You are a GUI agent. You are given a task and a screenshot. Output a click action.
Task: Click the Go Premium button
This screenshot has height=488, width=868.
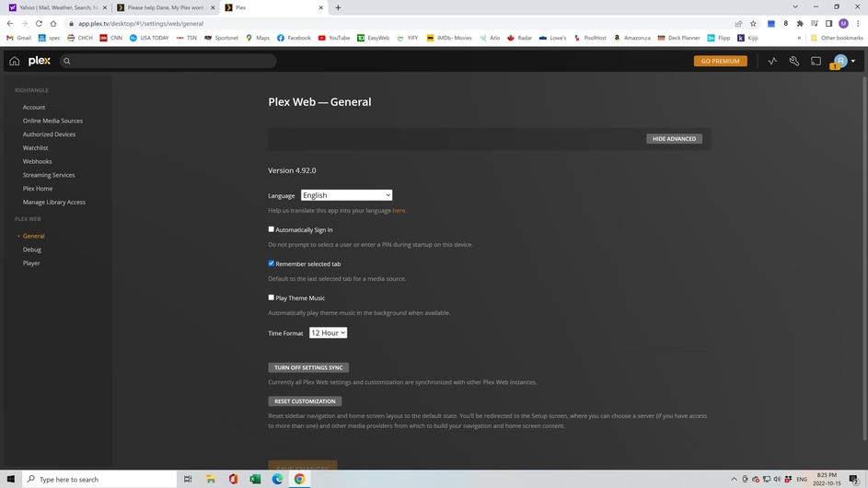[x=720, y=61]
